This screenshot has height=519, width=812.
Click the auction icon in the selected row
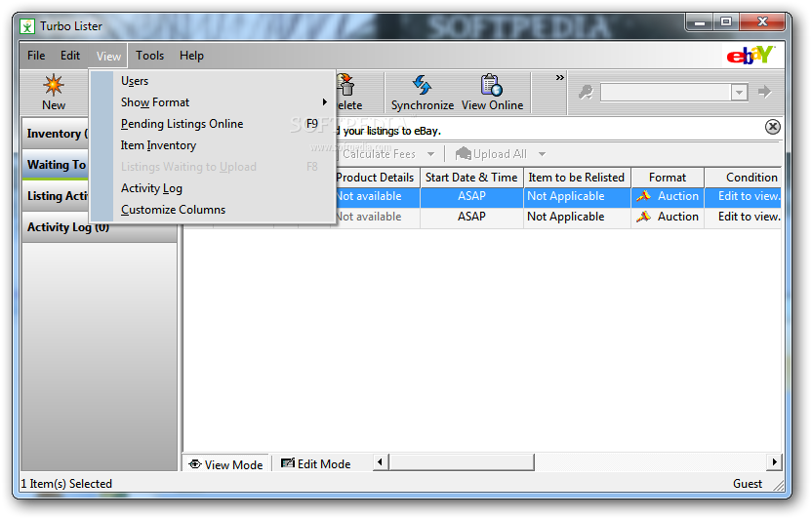click(644, 196)
